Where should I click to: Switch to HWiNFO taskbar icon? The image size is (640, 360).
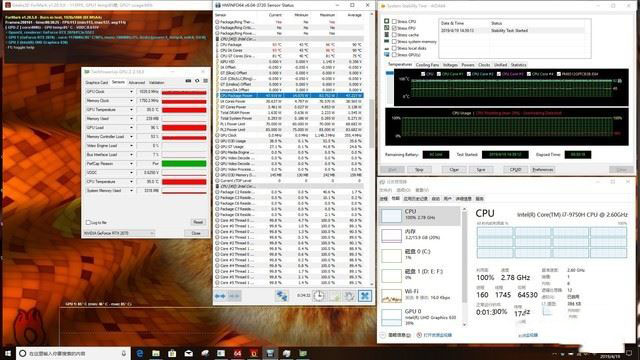(x=270, y=353)
